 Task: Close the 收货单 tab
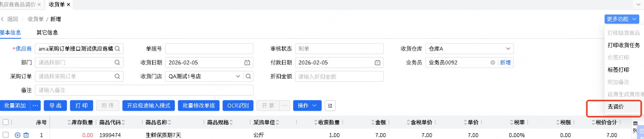pos(69,4)
